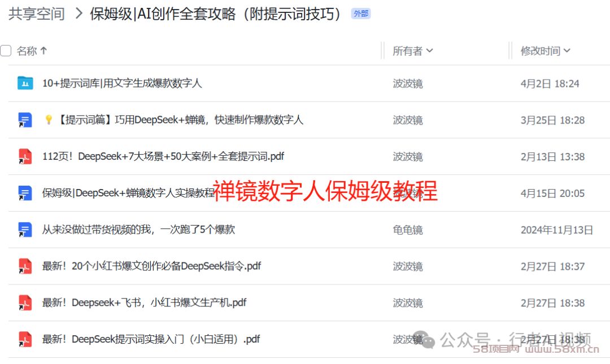Open the 所有者 filter dropdown
The height and width of the screenshot is (364, 610).
click(412, 51)
